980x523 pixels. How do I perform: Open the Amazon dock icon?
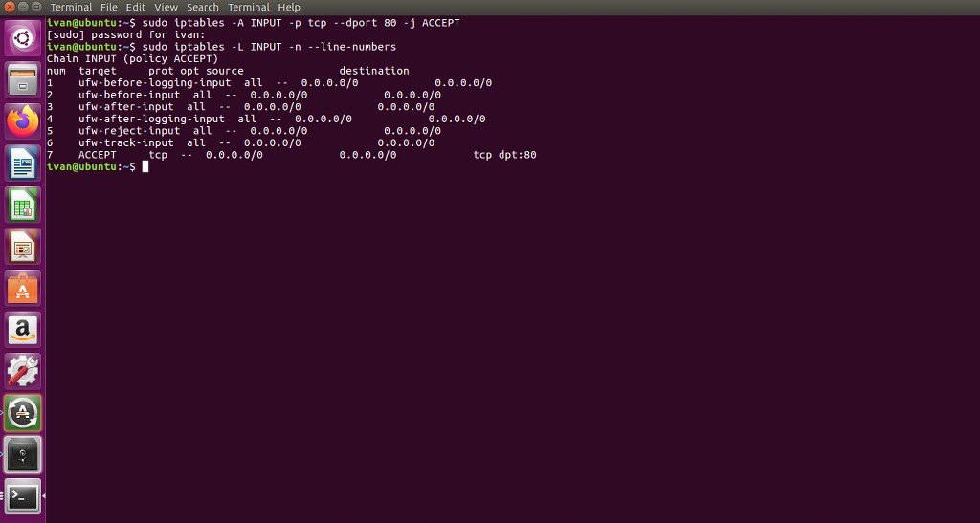[23, 330]
